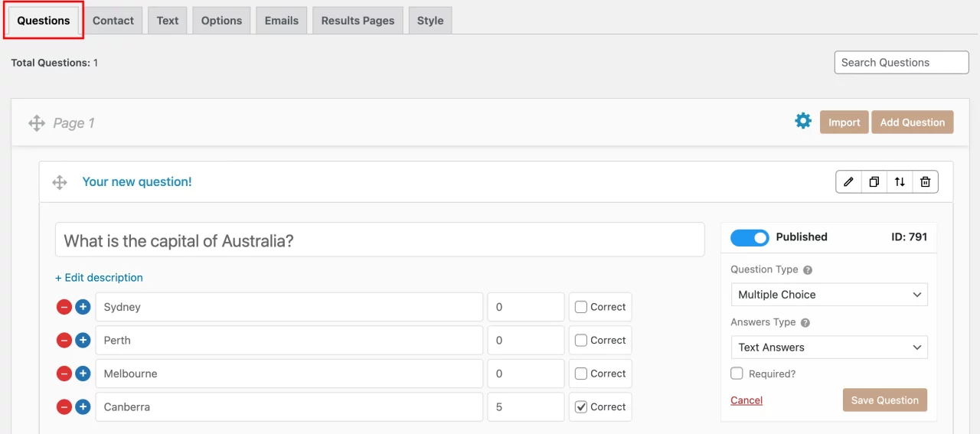Duplicate the question with copy icon
Image resolution: width=980 pixels, height=434 pixels.
pos(874,181)
